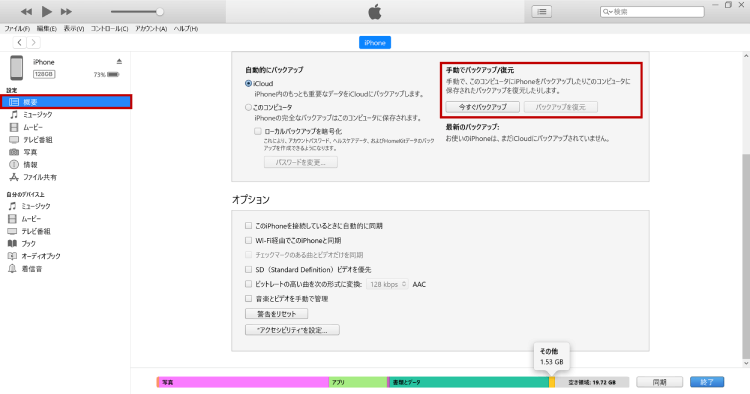The image size is (750, 394).
Task: Click the 空き領域 free space segment
Action: coord(592,382)
